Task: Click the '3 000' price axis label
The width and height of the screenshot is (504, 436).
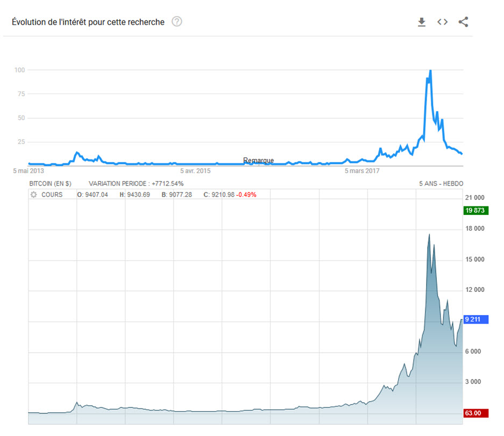Action: 473,381
